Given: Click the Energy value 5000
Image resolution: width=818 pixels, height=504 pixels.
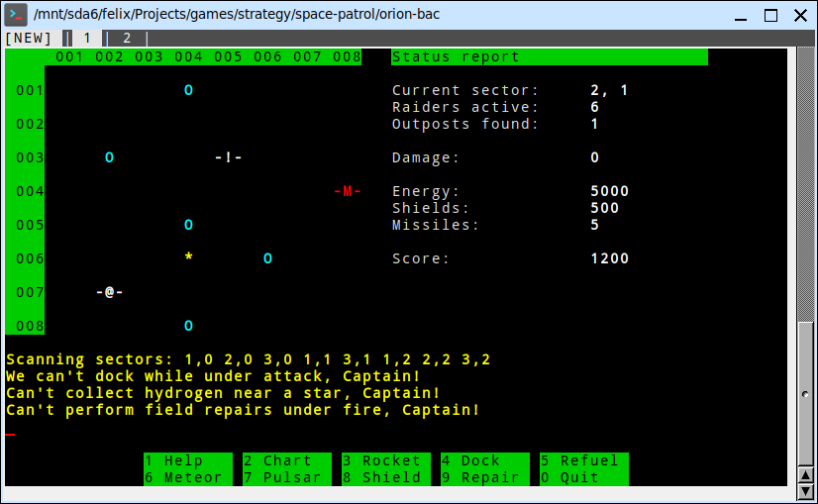Looking at the screenshot, I should pyautogui.click(x=609, y=191).
